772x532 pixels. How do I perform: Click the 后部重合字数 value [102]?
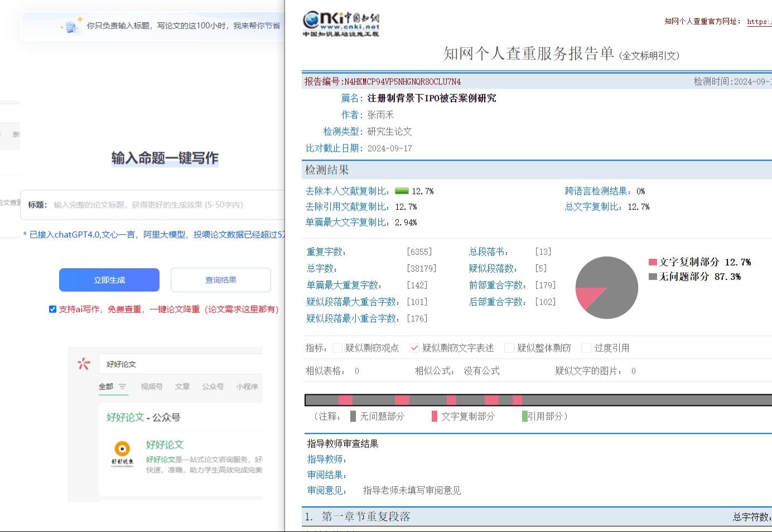tap(546, 302)
